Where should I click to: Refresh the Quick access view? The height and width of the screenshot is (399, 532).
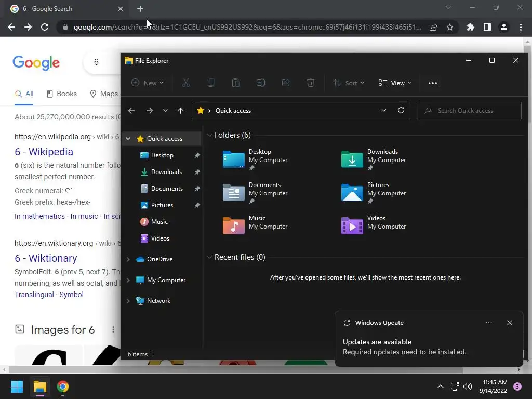coord(401,110)
